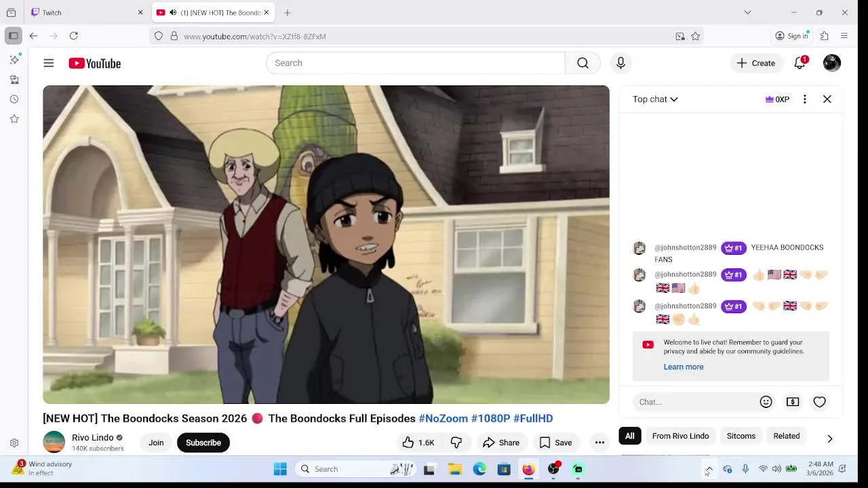Go to the YouTube home logo
868x488 pixels.
(94, 63)
